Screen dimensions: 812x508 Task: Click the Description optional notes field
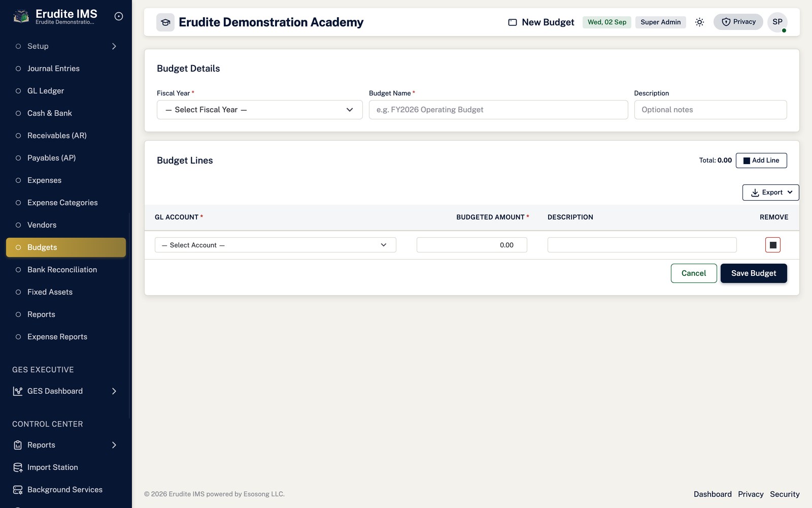(710, 110)
